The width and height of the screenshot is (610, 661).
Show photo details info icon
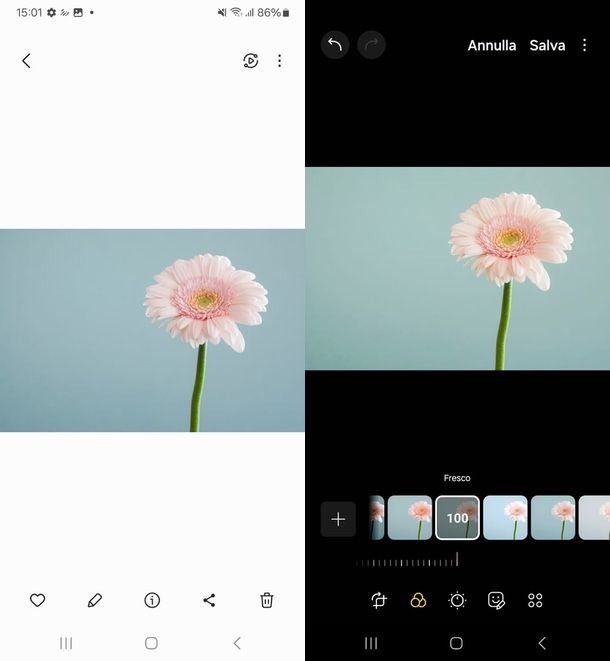tap(152, 600)
